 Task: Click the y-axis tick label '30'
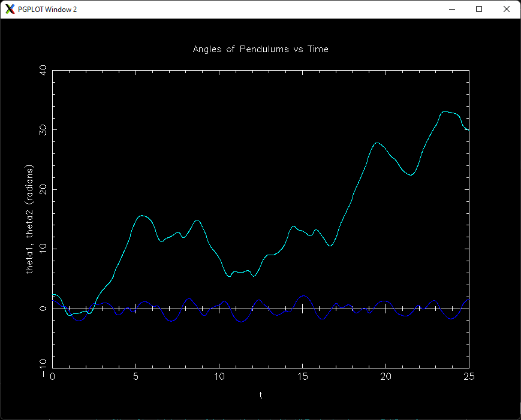[43, 130]
